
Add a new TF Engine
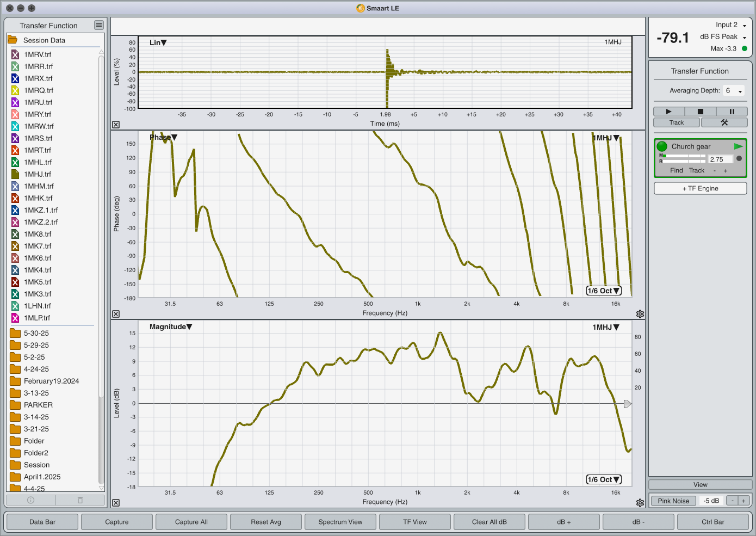point(701,188)
